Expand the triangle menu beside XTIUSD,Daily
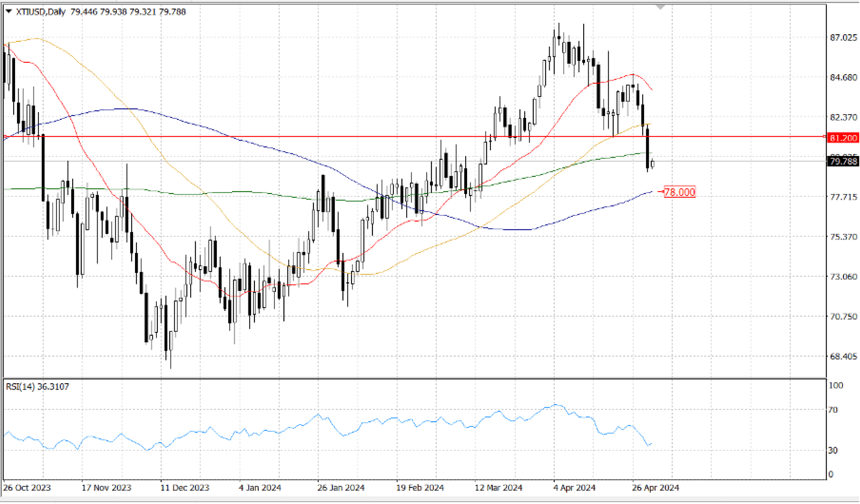 8,11
